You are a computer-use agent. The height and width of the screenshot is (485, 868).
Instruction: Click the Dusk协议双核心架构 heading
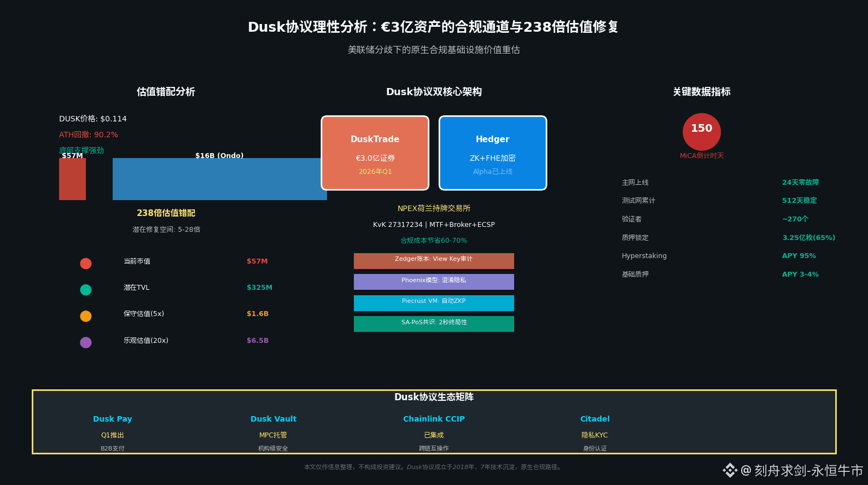coord(434,92)
